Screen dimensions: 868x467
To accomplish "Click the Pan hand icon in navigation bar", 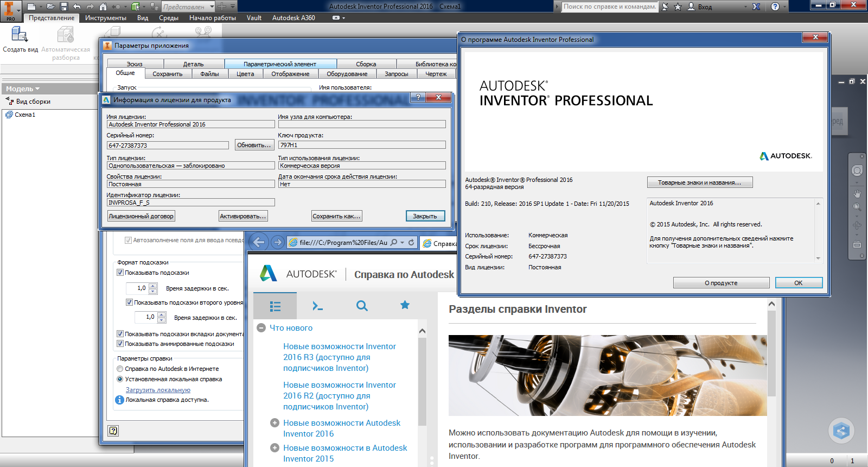I will pyautogui.click(x=857, y=193).
